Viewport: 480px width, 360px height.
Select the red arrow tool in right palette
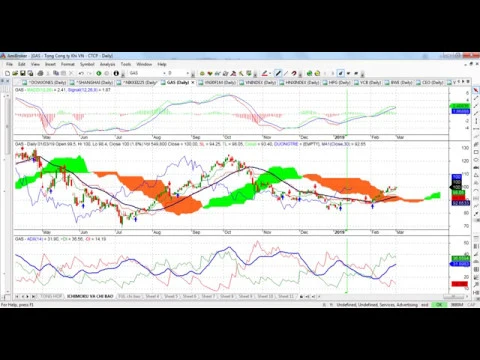pos(476,90)
